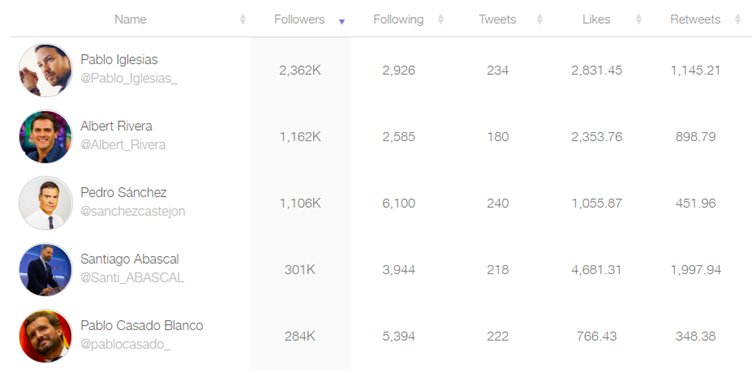This screenshot has width=752, height=373.
Task: Click the sort arrows next to Name
Action: click(243, 19)
